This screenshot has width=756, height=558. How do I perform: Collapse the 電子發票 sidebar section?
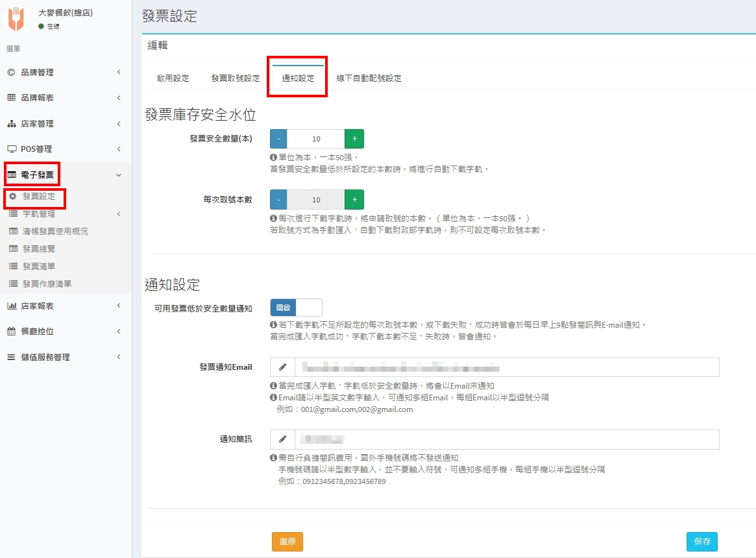pyautogui.click(x=65, y=175)
